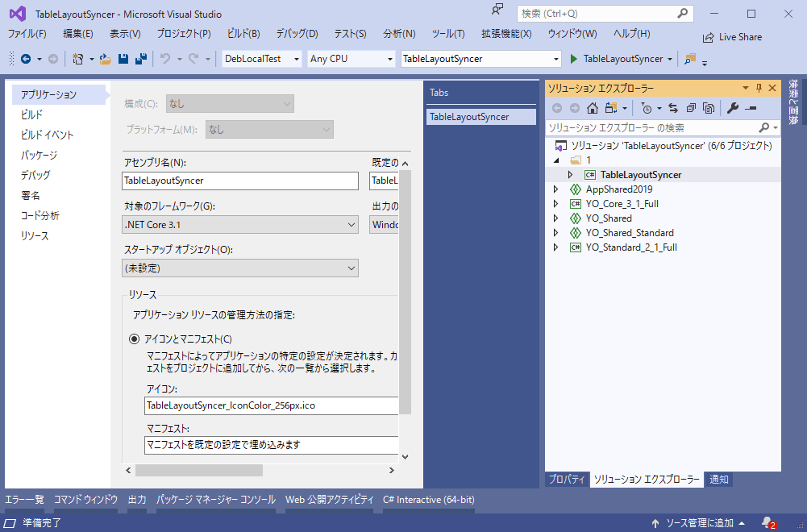807x532 pixels.
Task: Open the ビルド(B) menu
Action: (x=243, y=34)
